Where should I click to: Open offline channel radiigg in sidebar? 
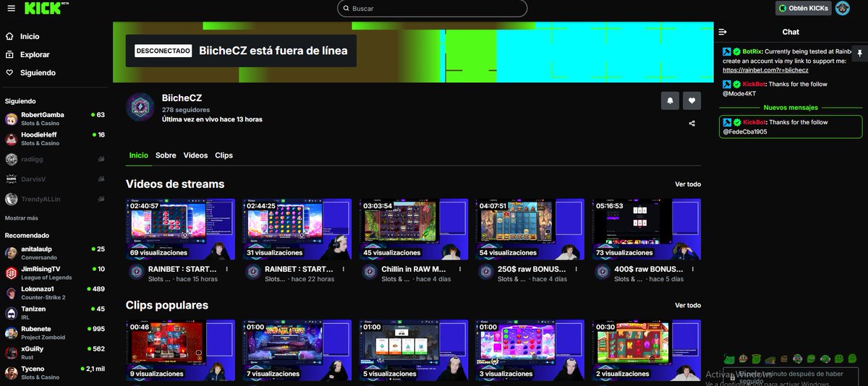[56, 159]
